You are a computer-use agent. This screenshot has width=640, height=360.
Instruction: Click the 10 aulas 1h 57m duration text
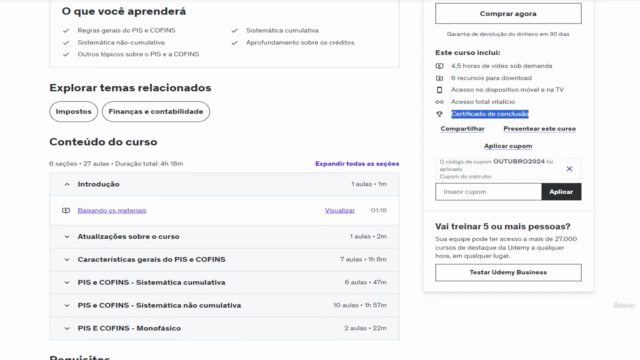[360, 305]
